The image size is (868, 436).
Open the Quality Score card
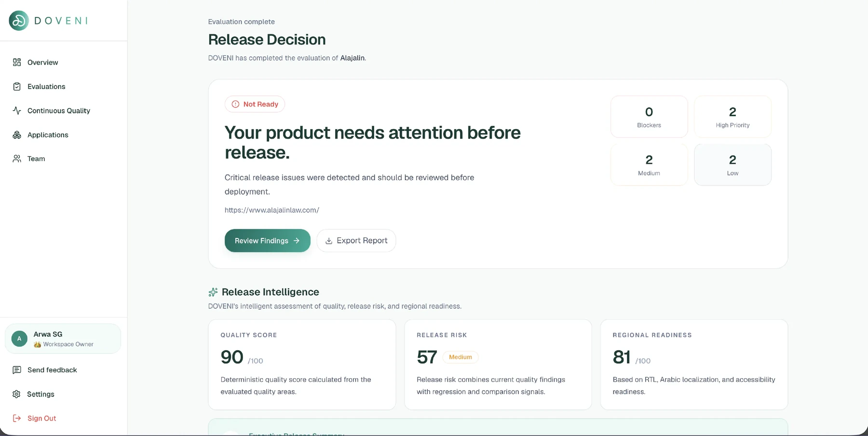click(x=302, y=365)
